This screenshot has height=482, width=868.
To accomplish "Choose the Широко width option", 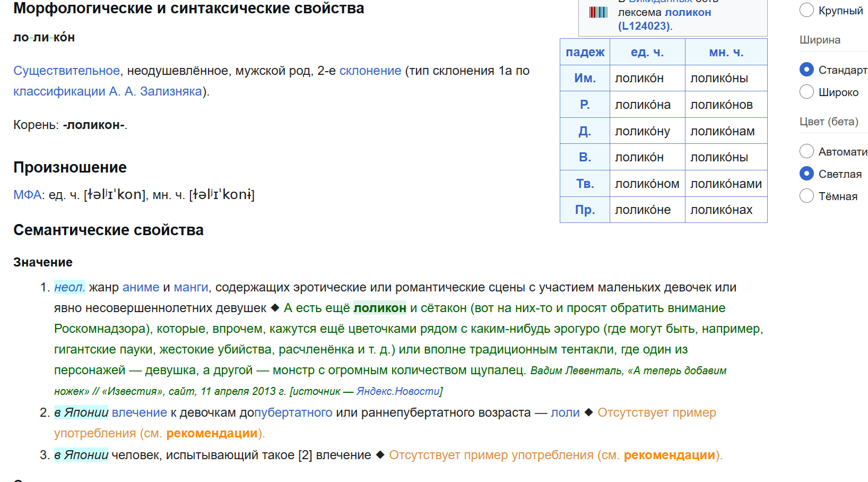I will coord(806,92).
